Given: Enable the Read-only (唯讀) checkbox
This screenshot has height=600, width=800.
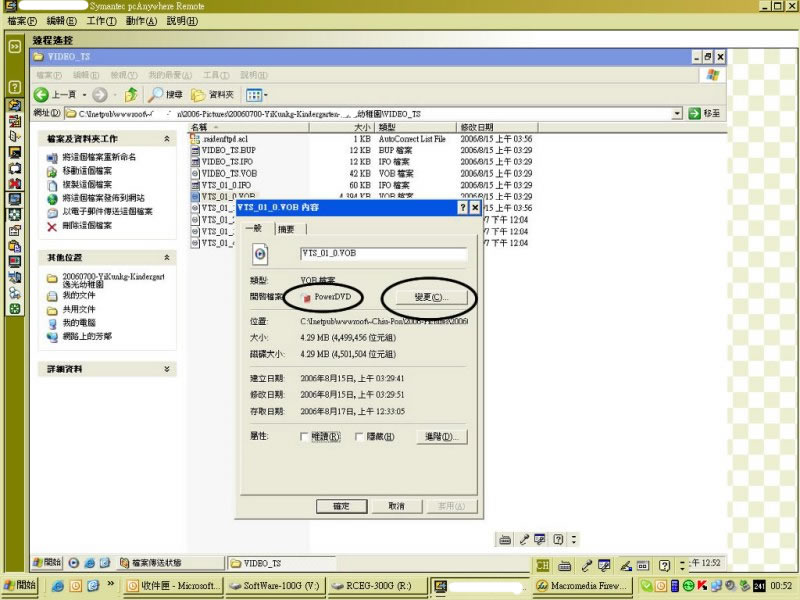Looking at the screenshot, I should click(304, 437).
